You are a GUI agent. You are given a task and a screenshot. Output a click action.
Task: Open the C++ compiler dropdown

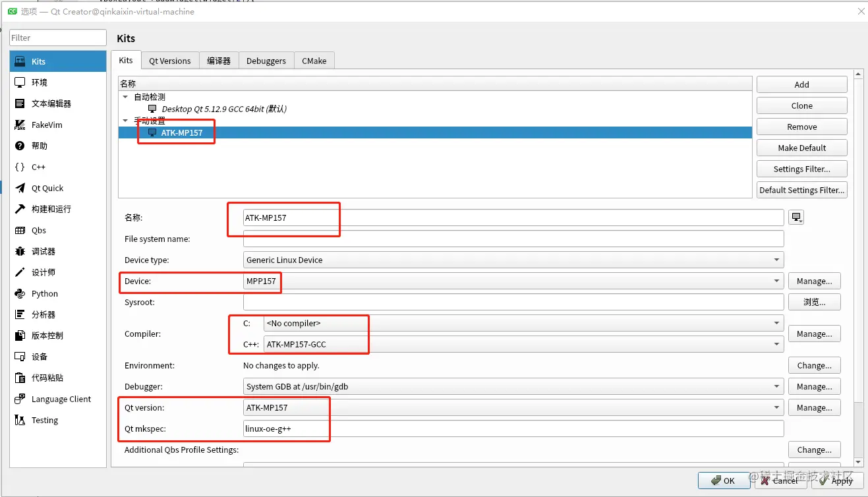tap(523, 344)
